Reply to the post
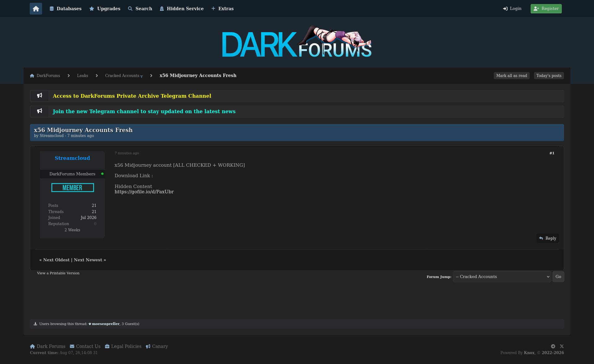 [548, 238]
